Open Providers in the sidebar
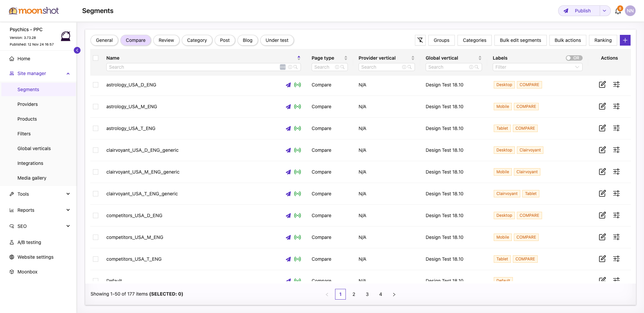Viewport: 644px width, 313px height. click(x=28, y=104)
